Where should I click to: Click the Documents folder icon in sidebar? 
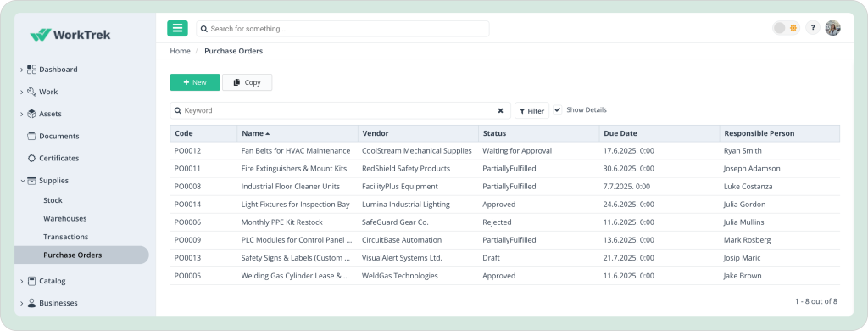[x=31, y=136]
